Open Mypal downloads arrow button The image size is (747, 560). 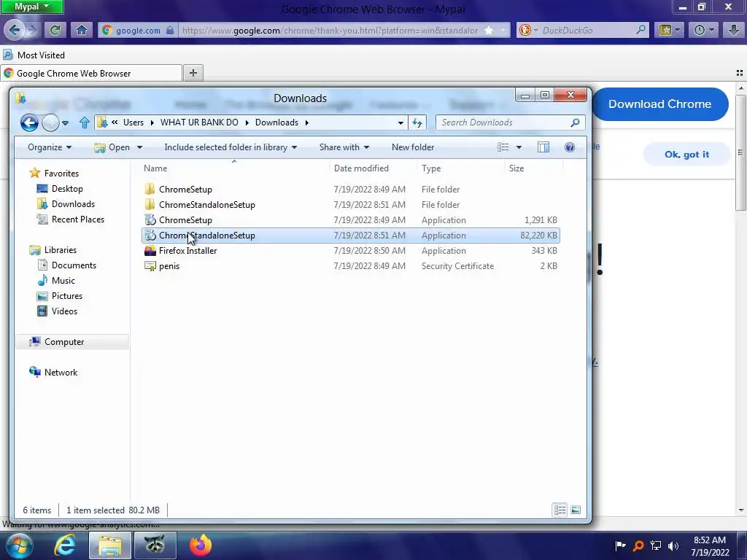[734, 31]
